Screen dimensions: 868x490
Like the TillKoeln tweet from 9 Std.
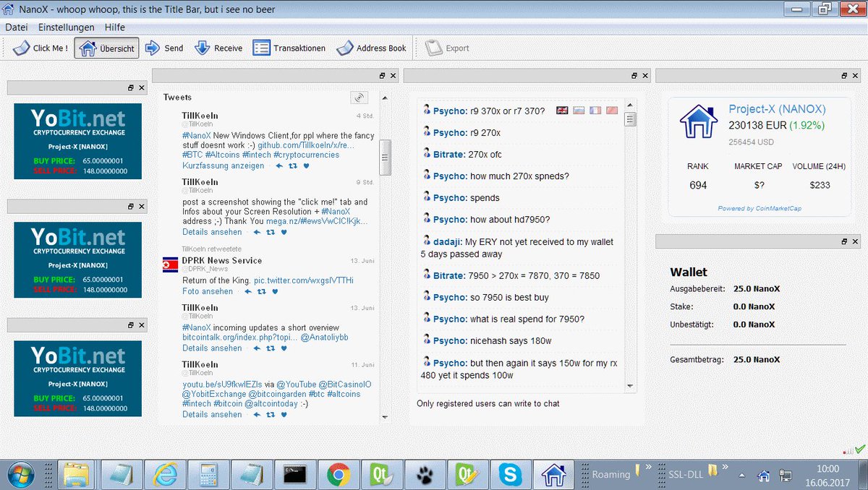pos(284,232)
